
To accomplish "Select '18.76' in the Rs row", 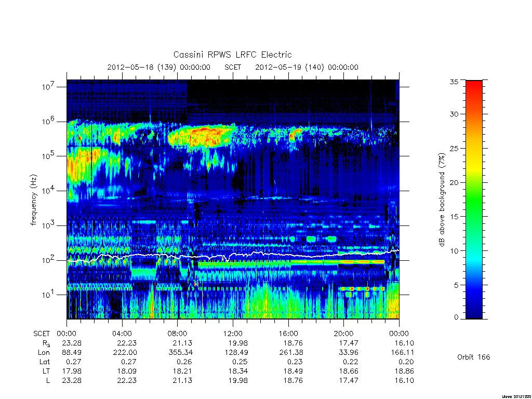I will 293,343.
